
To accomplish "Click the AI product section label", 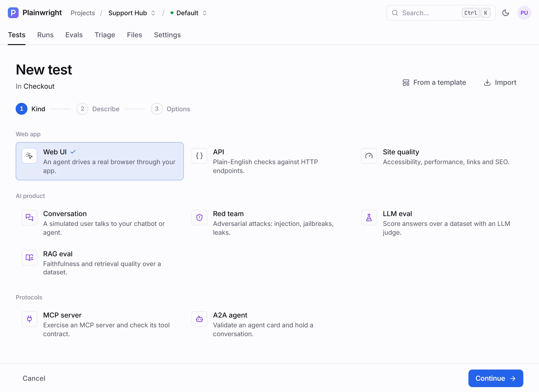I will pyautogui.click(x=30, y=196).
